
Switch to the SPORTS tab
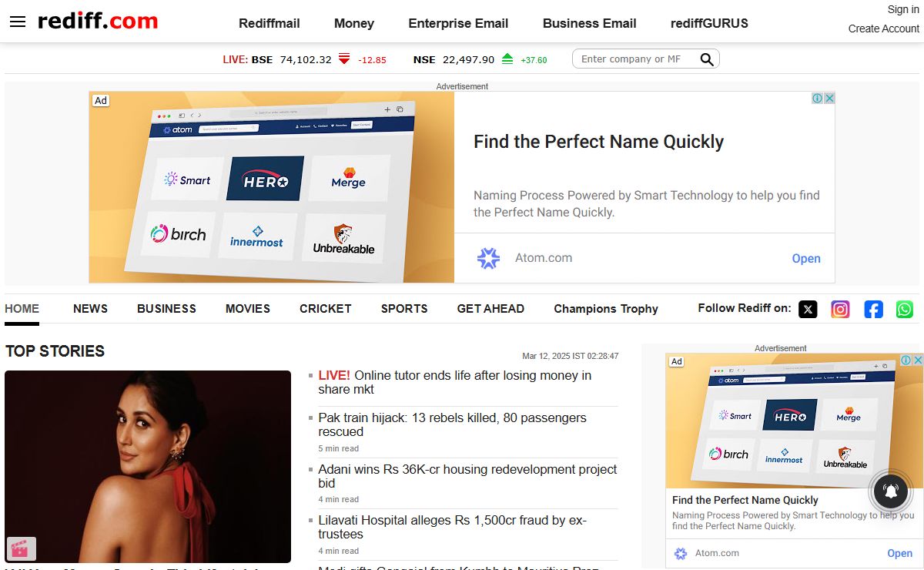click(404, 308)
